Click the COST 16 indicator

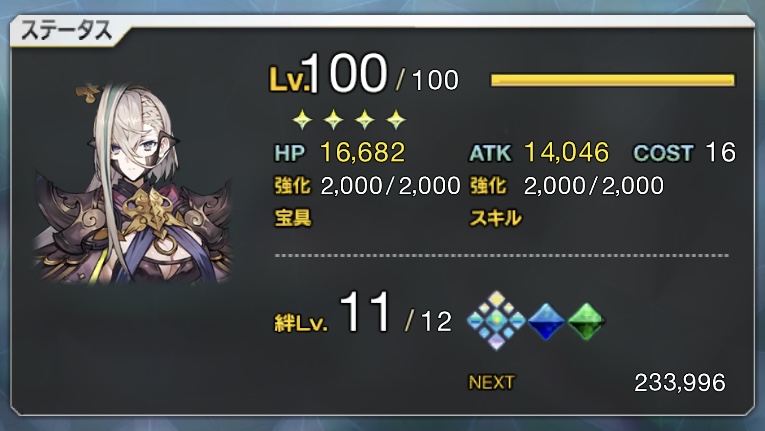pyautogui.click(x=684, y=152)
